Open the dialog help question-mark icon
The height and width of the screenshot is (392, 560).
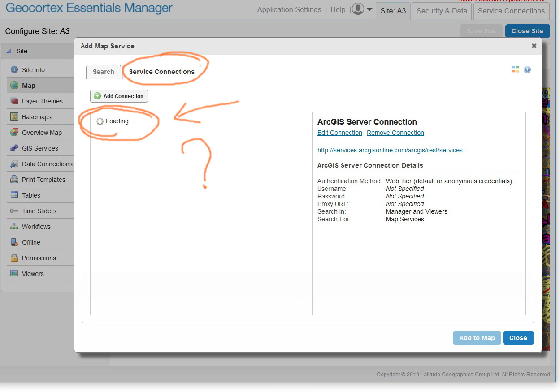point(527,69)
